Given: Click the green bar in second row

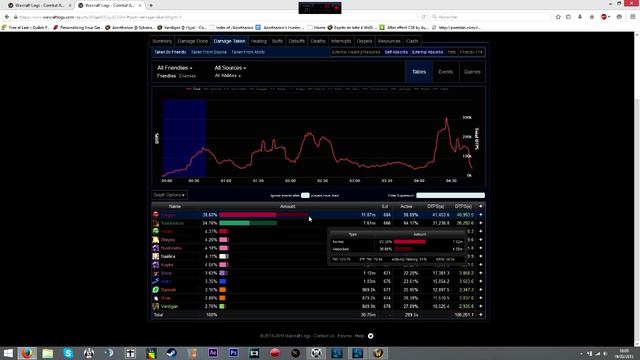Looking at the screenshot, I should click(248, 223).
